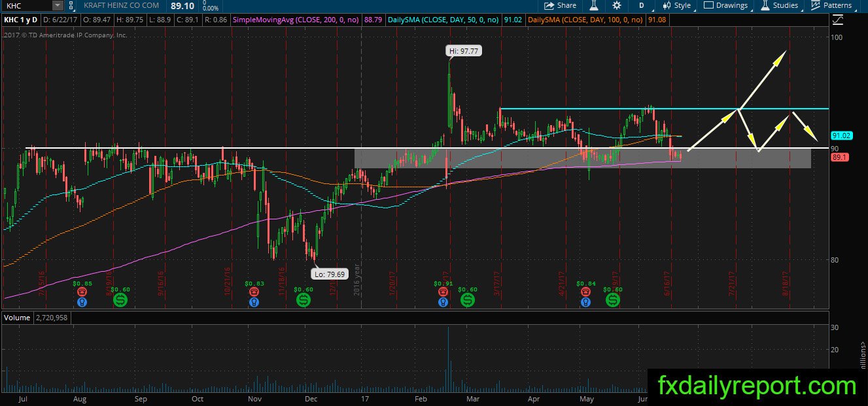Open chart settings gear icon
868x406 pixels.
(x=617, y=5)
